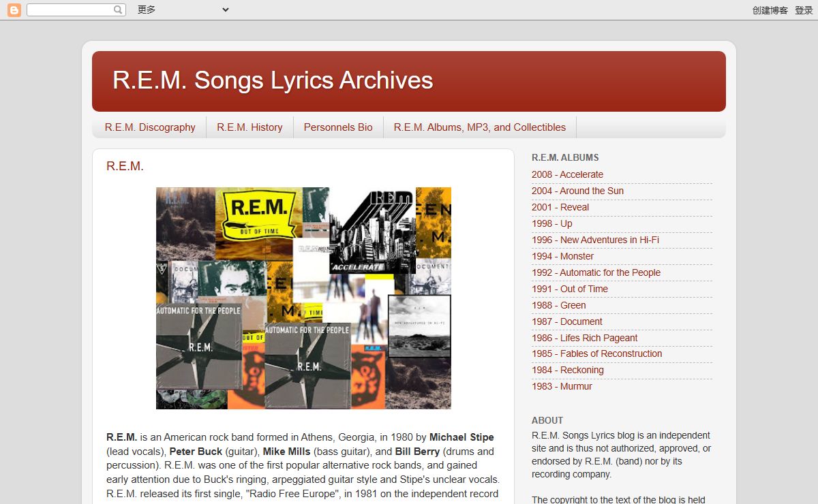Open the 1987 - Document album link
Screen dimensions: 818x504
567,321
